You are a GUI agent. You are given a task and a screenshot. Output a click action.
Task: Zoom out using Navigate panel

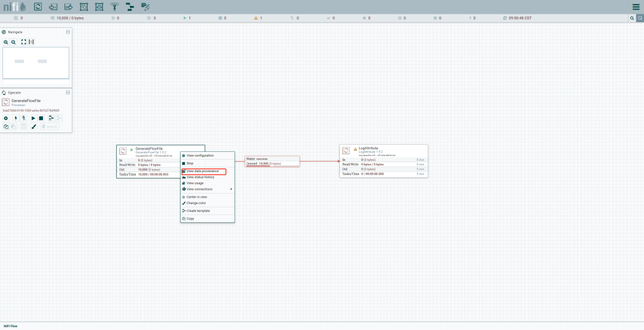coord(14,42)
